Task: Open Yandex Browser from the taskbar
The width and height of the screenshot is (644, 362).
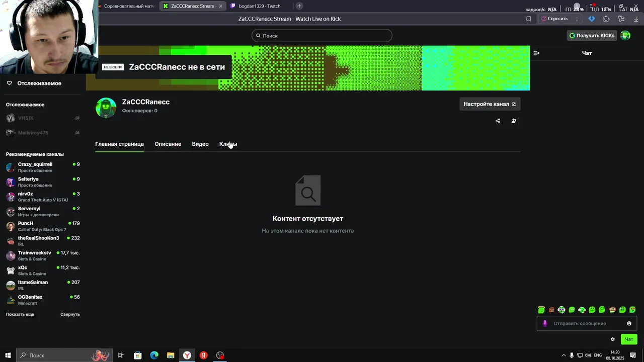Action: [187, 355]
